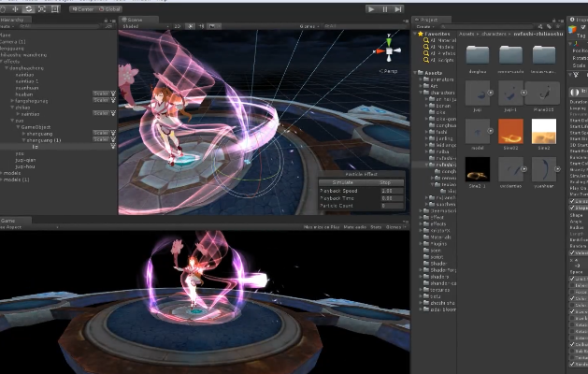This screenshot has width=588, height=374.
Task: Open the Shaded draw mode dropdown
Action: coord(145,26)
